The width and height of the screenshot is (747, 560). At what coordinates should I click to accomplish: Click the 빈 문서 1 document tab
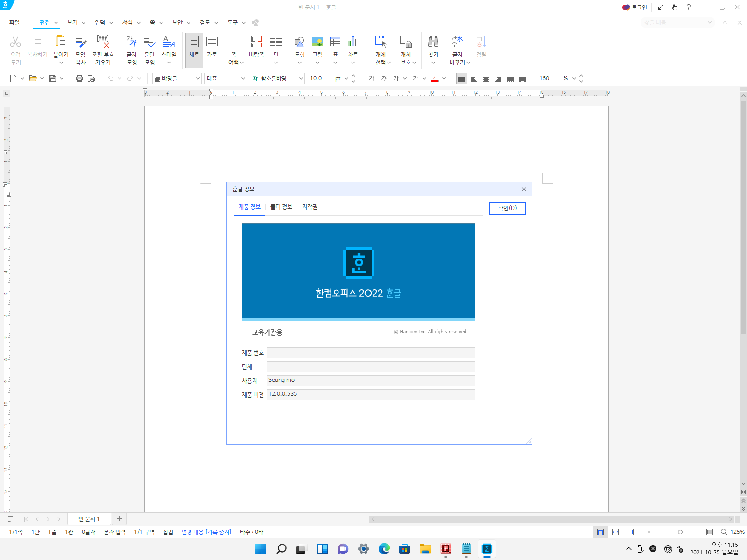[x=89, y=519]
